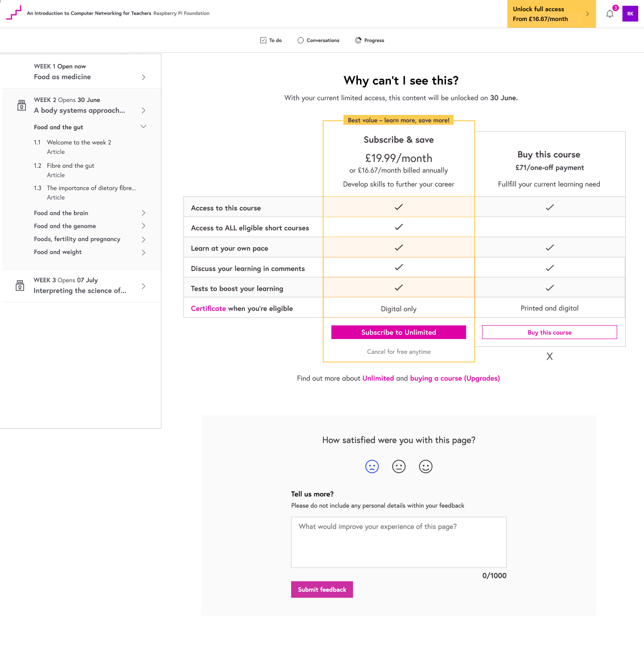Click the Week 2 locked padlock icon
The width and height of the screenshot is (644, 670).
(x=21, y=105)
